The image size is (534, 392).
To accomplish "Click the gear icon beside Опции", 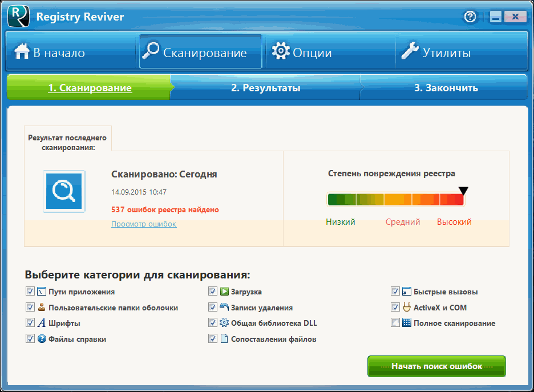I will point(281,51).
